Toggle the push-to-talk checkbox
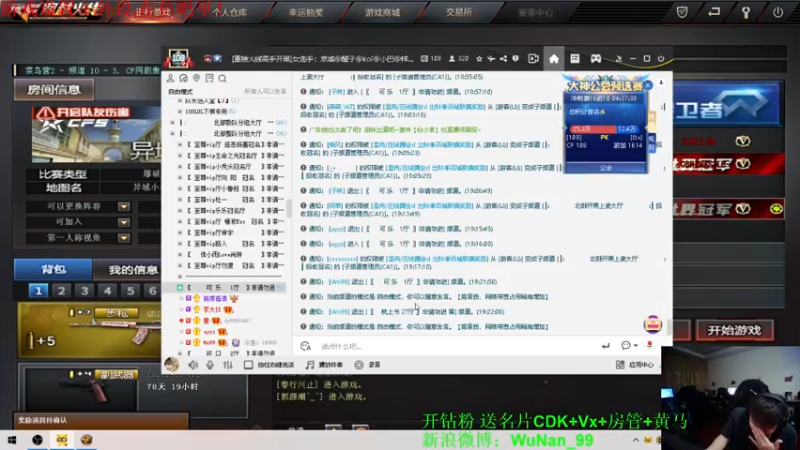Image resolution: width=800 pixels, height=450 pixels. tap(248, 365)
